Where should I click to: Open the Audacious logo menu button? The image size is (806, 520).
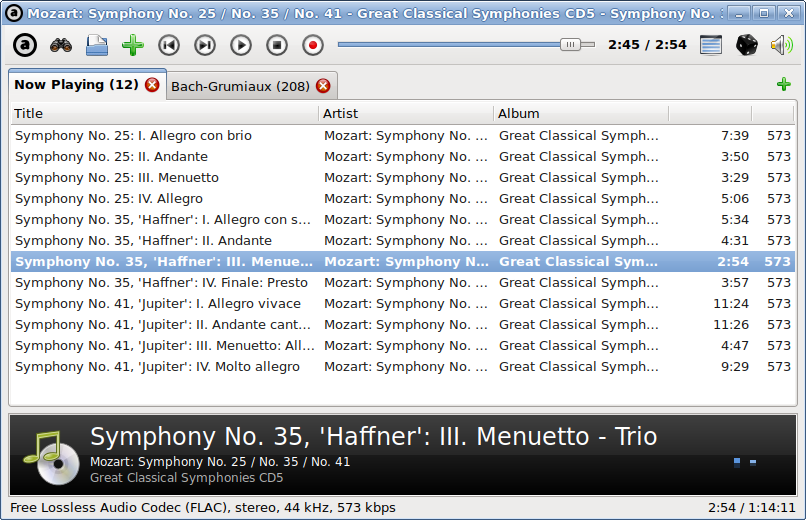coord(25,45)
